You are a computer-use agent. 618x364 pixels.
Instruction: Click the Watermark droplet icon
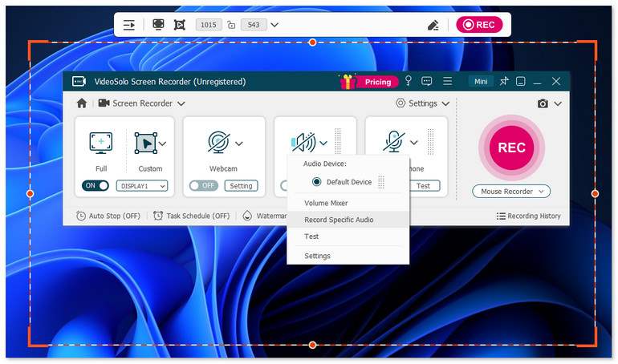[x=247, y=216]
